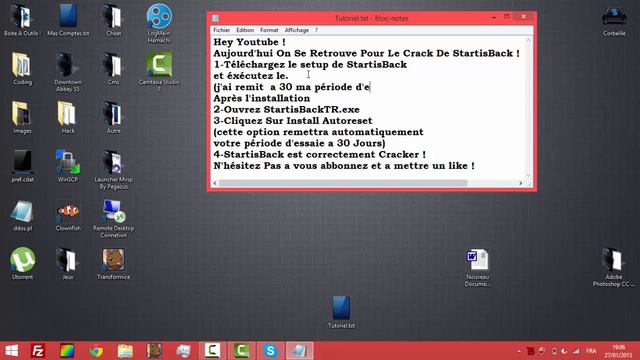This screenshot has height=360, width=640.
Task: Open the Fichier menu in Bloc-notes
Action: [x=222, y=30]
